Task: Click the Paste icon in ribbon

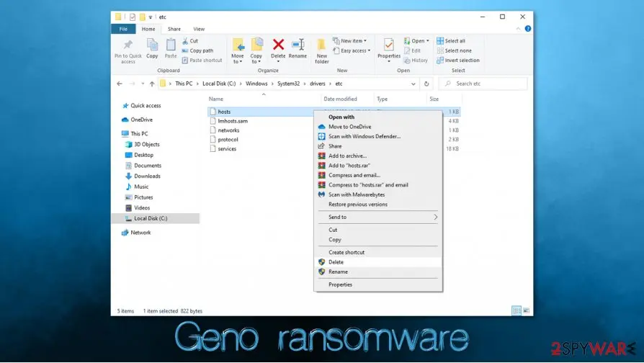Action: pos(171,45)
